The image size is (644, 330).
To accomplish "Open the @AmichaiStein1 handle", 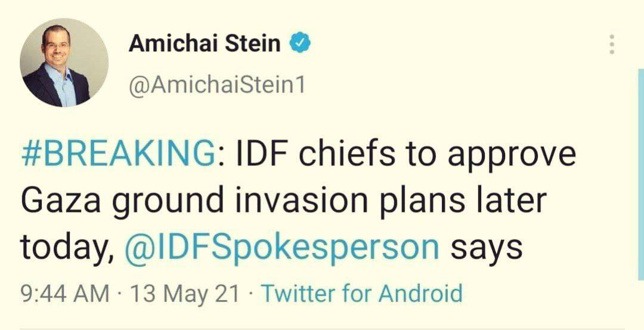I will pyautogui.click(x=216, y=85).
